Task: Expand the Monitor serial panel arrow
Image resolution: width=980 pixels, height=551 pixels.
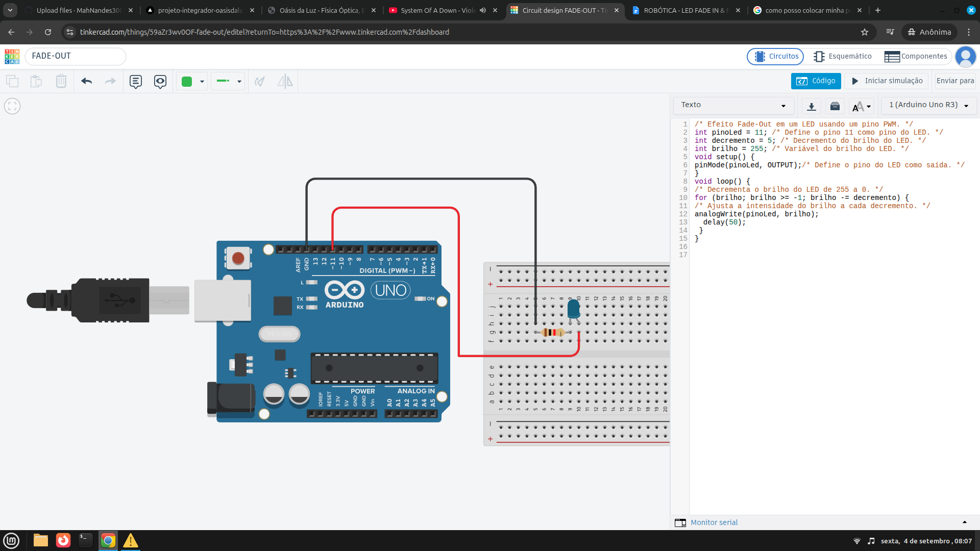Action: point(965,522)
